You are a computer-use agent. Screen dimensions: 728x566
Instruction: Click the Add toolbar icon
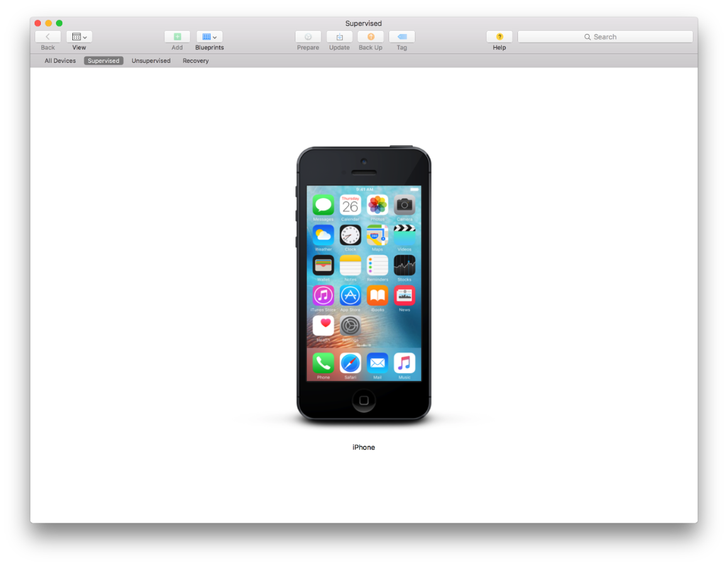pyautogui.click(x=177, y=37)
